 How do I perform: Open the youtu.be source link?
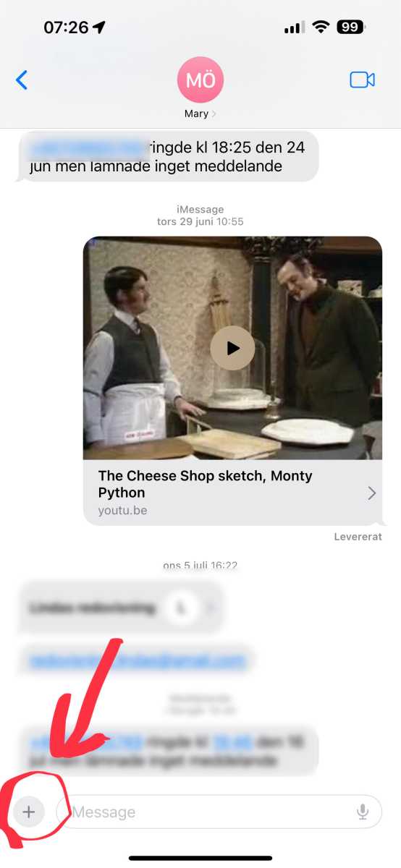click(x=122, y=511)
